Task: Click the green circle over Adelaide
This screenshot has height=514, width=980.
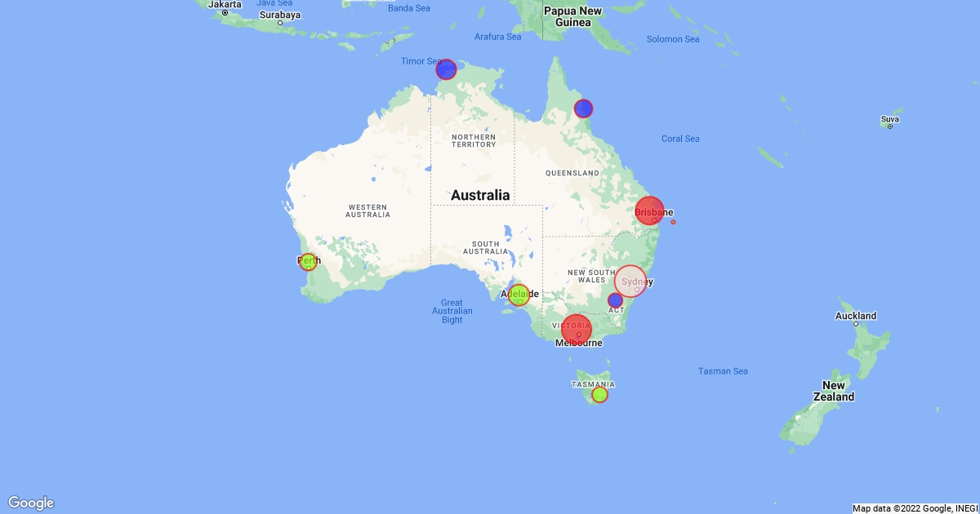Action: coord(519,295)
